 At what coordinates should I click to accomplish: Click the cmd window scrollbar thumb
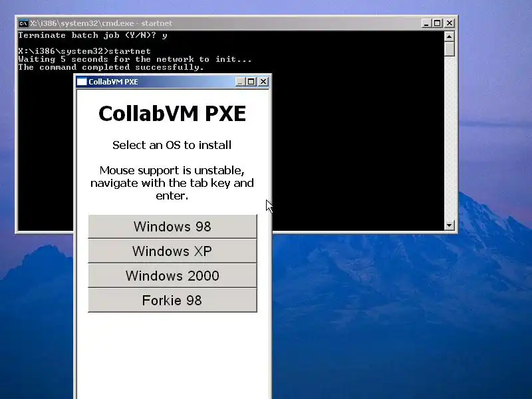pyautogui.click(x=450, y=49)
